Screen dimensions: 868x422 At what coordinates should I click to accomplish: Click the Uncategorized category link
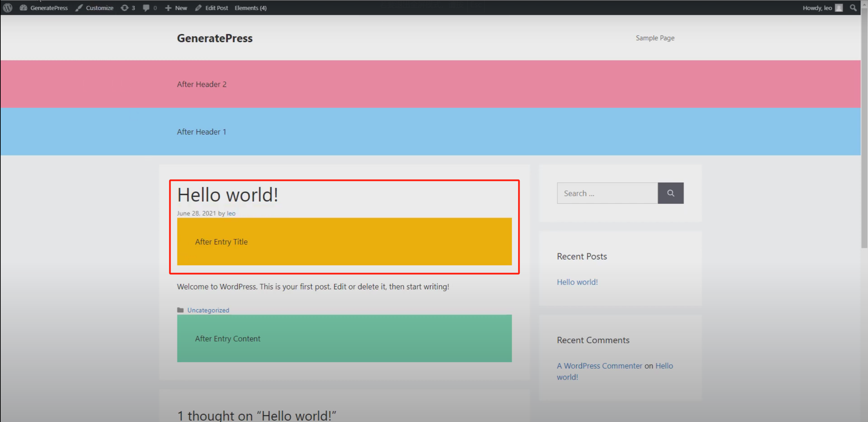208,310
